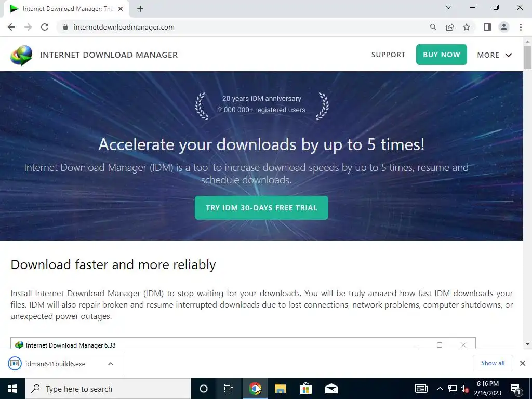Image resolution: width=532 pixels, height=399 pixels.
Task: Click the padlock site info icon
Action: coord(65,27)
